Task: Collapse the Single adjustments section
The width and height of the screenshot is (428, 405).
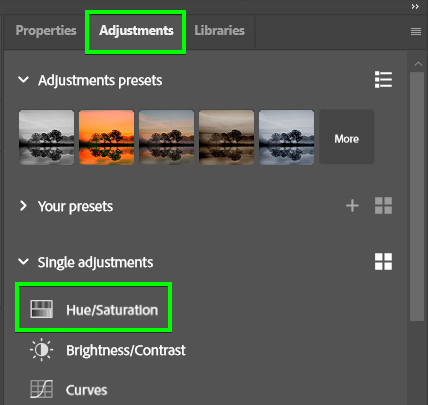Action: (x=23, y=262)
